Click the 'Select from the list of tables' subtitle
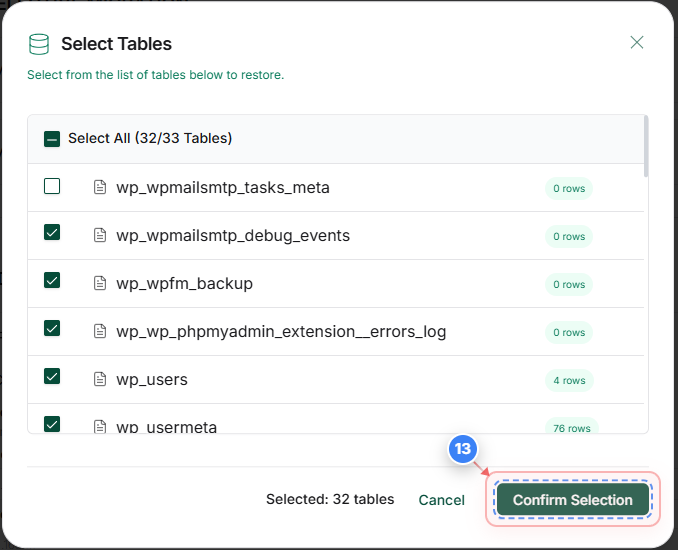Image resolution: width=678 pixels, height=550 pixels. click(x=156, y=75)
